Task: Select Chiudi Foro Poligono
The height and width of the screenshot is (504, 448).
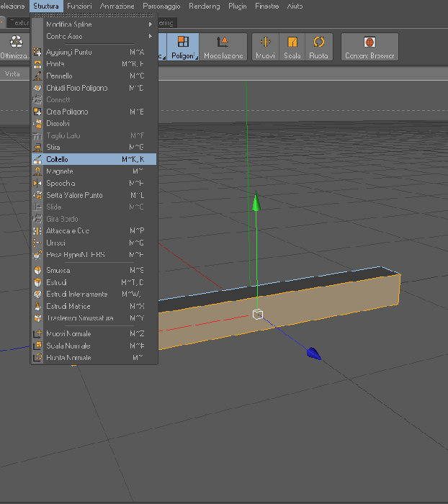Action: pos(94,88)
